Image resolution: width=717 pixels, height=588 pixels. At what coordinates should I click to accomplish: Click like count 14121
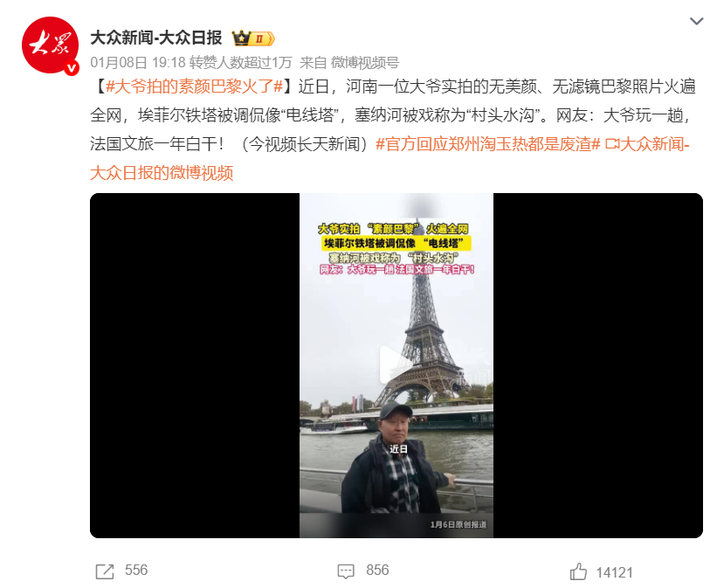(x=615, y=572)
